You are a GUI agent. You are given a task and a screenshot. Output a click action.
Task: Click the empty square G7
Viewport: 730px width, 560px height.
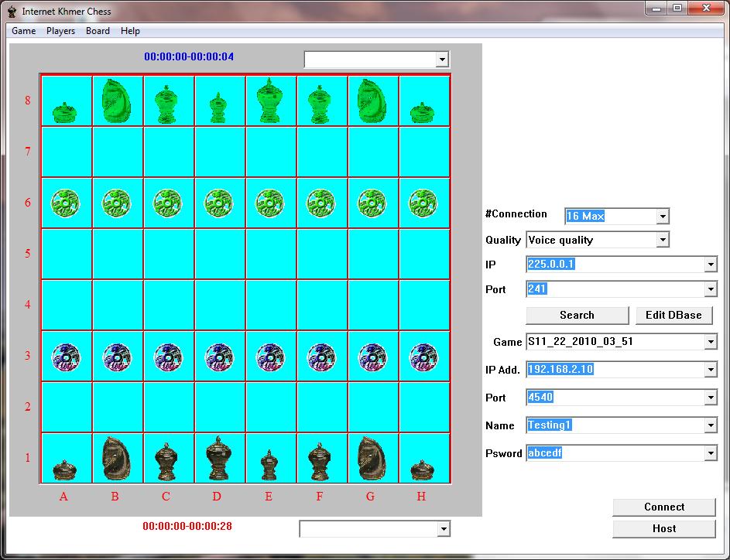[x=373, y=152]
